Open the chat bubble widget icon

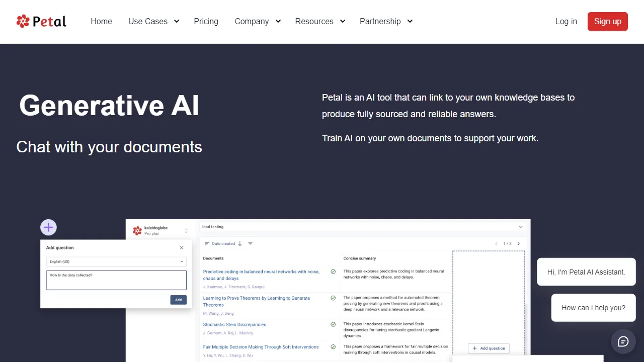623,342
